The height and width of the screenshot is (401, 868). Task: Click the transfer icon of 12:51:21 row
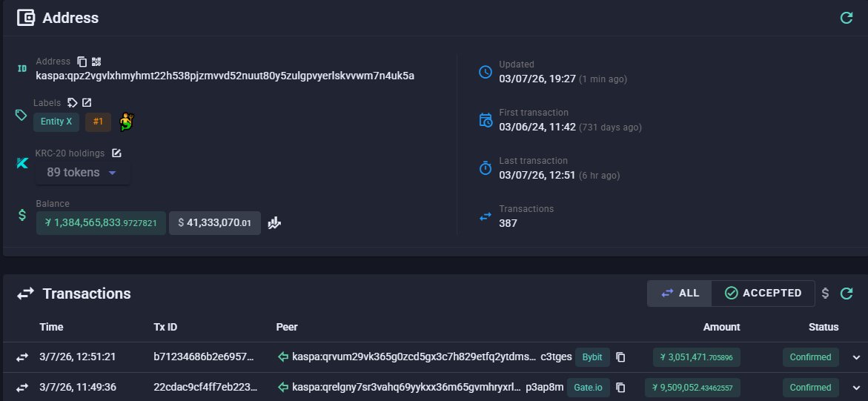21,357
